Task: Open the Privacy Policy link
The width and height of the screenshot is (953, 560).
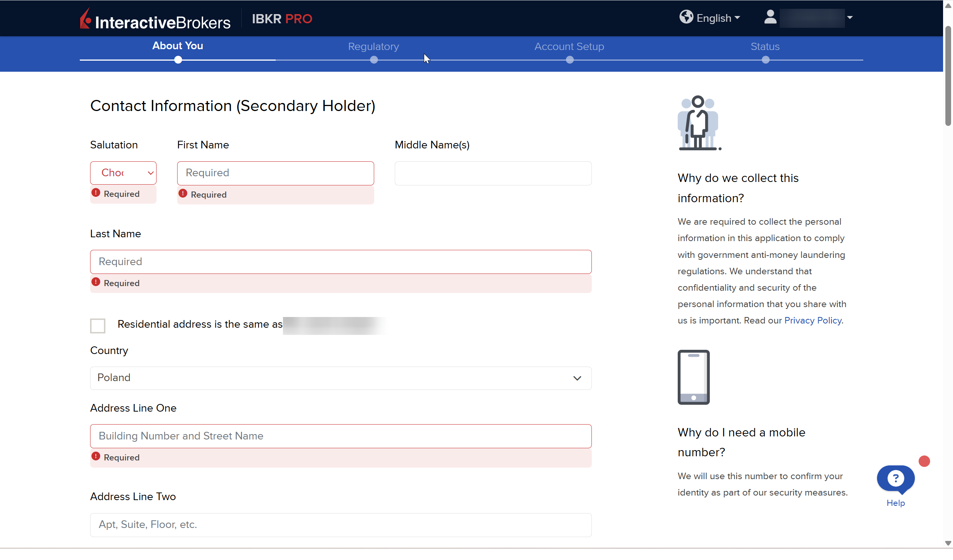Action: point(813,320)
